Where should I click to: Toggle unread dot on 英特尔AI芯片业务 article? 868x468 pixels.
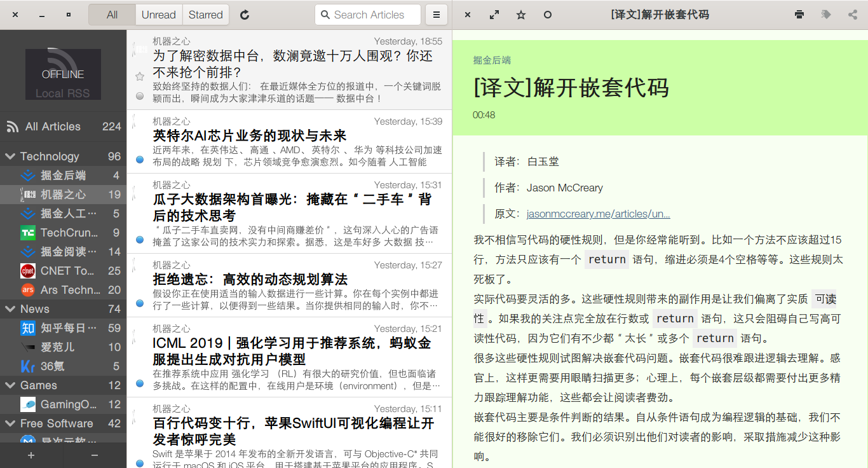point(140,160)
